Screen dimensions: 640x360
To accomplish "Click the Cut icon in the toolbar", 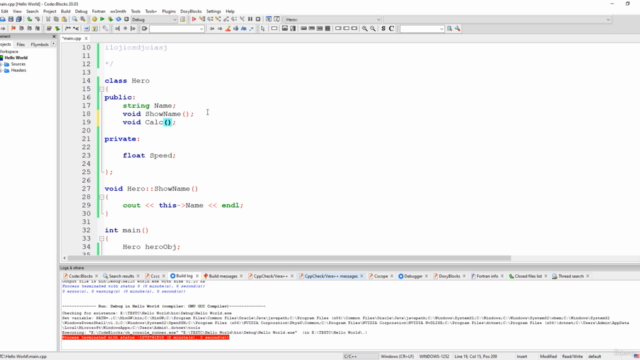I will coord(48,19).
